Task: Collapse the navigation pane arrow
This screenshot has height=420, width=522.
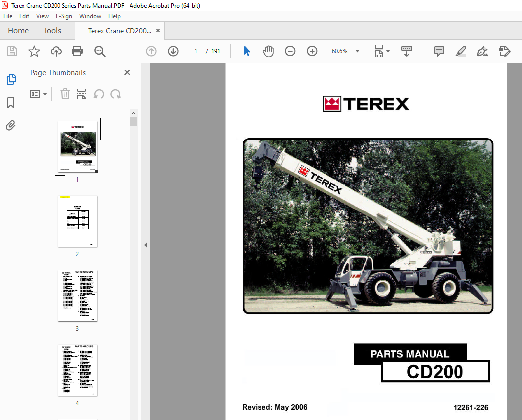Action: (146, 245)
